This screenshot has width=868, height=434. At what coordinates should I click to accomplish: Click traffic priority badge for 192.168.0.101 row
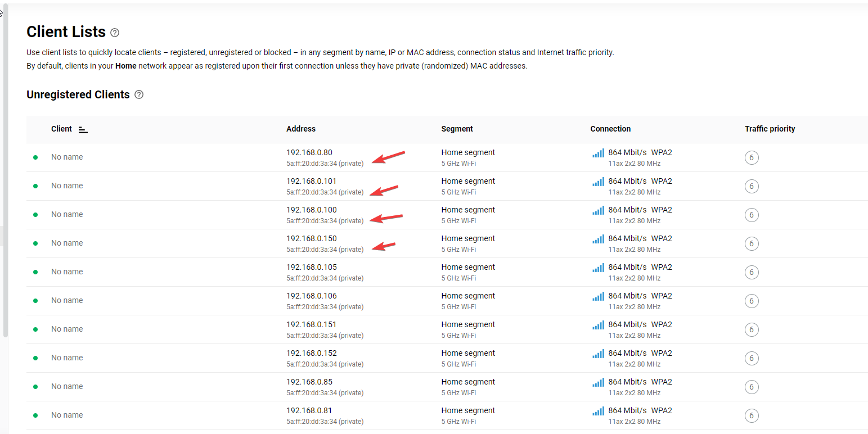[752, 187]
